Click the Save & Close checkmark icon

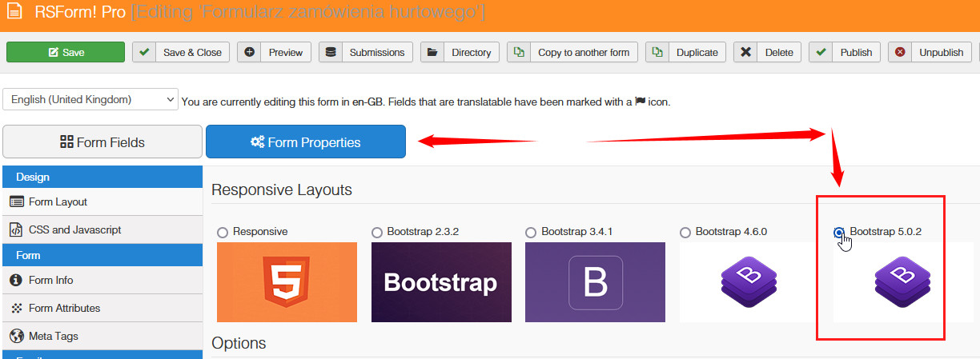click(x=144, y=52)
